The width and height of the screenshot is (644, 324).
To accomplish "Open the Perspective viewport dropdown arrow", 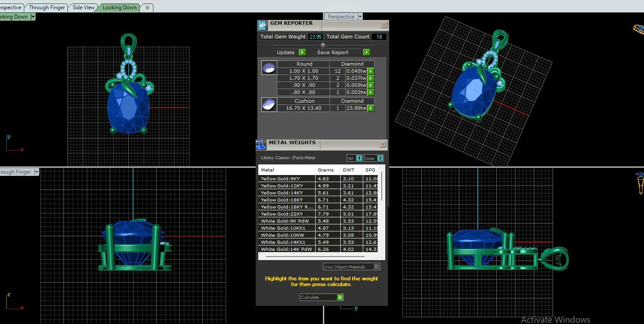I will [360, 17].
